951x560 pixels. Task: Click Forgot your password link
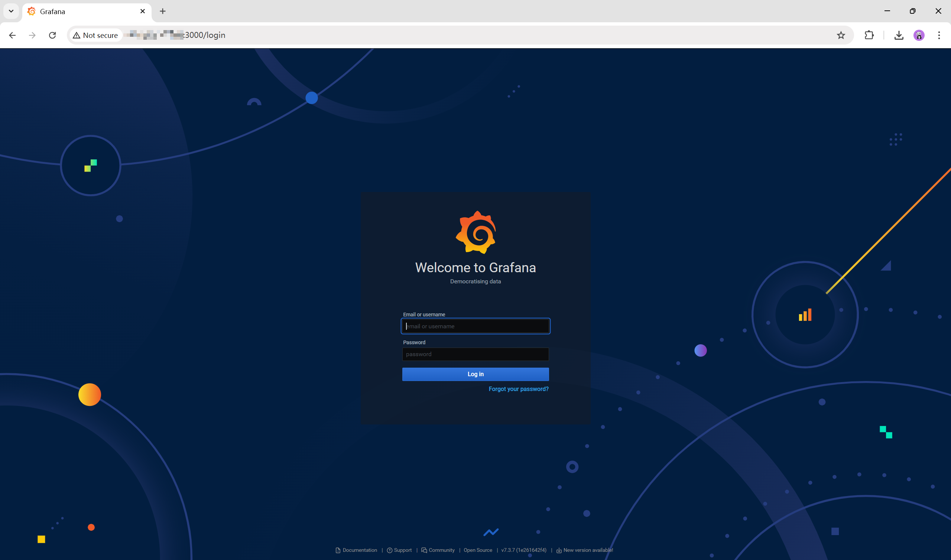point(519,389)
